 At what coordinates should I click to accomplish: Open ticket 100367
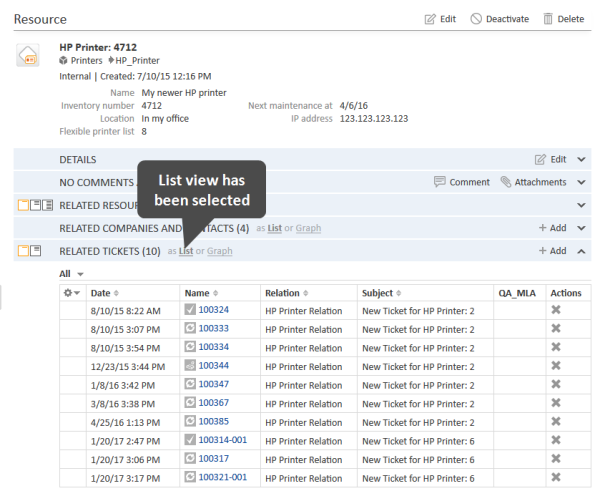click(214, 403)
